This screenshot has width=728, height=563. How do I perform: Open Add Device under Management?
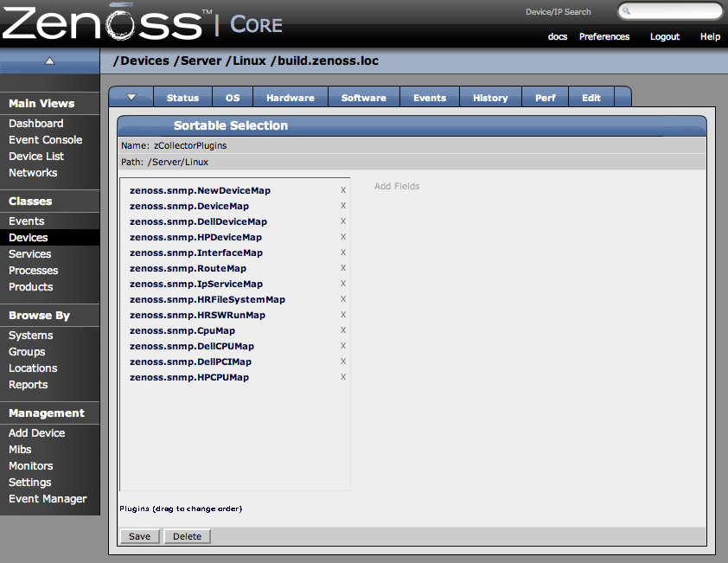click(36, 433)
